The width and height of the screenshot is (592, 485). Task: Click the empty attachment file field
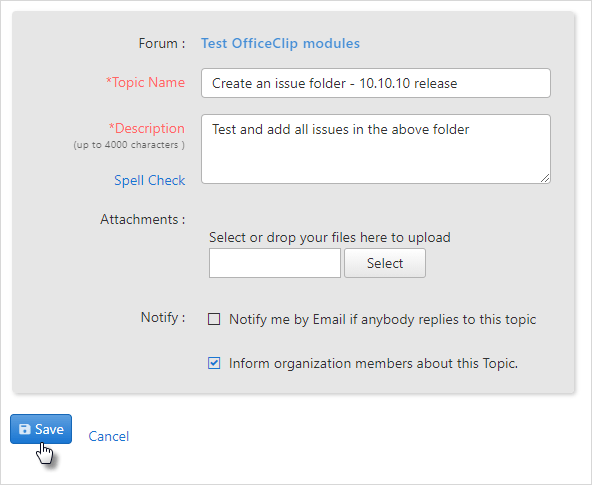pyautogui.click(x=275, y=263)
